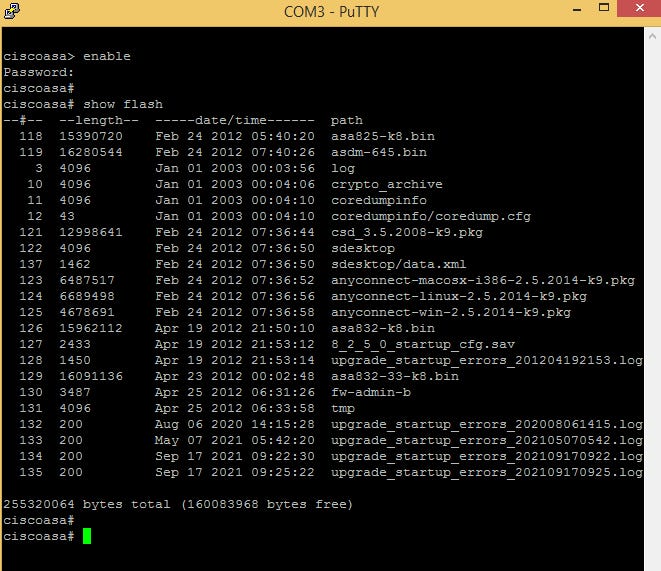Click the COM3 - PuTTY title bar
Image resolution: width=661 pixels, height=571 pixels.
331,11
